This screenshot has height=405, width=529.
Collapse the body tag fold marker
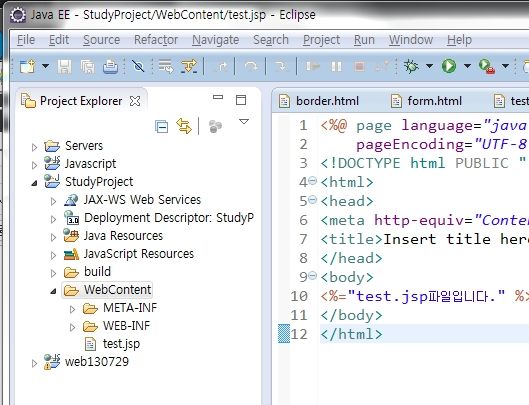[313, 276]
